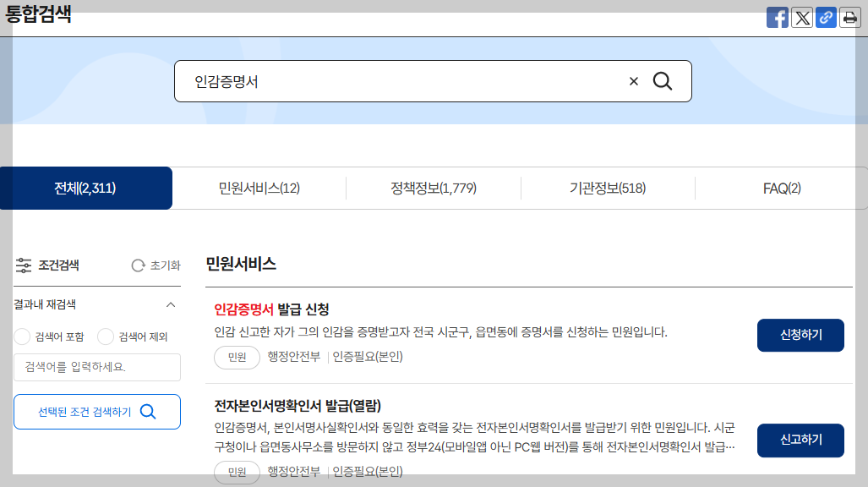Click the print page icon
868x487 pixels.
[849, 18]
